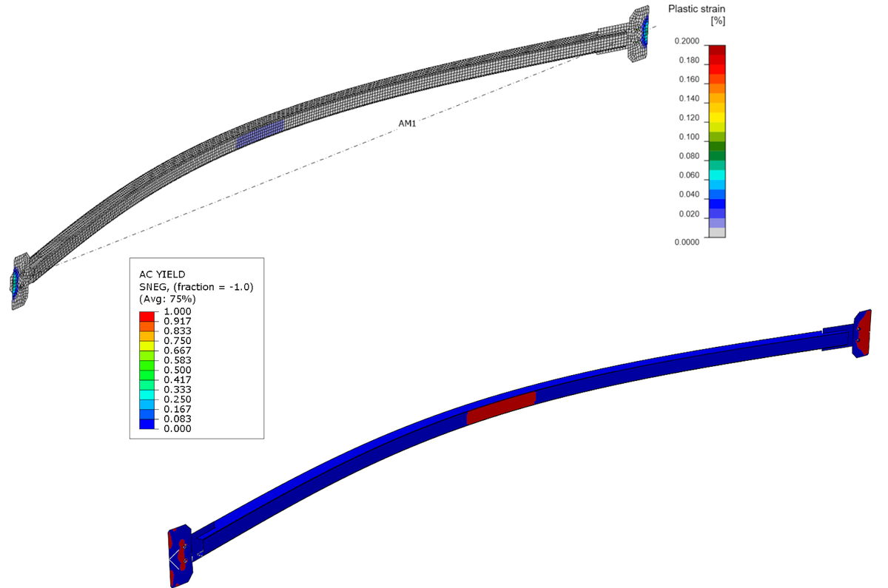The width and height of the screenshot is (888, 588).
Task: Click the blue plastic strain patch on the upper mesh
Action: [259, 135]
